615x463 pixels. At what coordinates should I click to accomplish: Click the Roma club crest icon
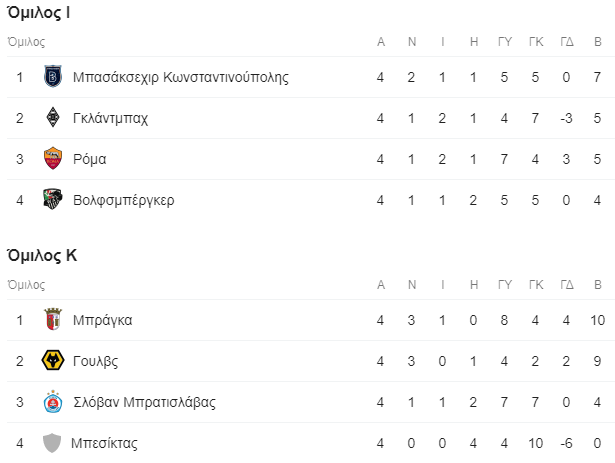pos(53,159)
